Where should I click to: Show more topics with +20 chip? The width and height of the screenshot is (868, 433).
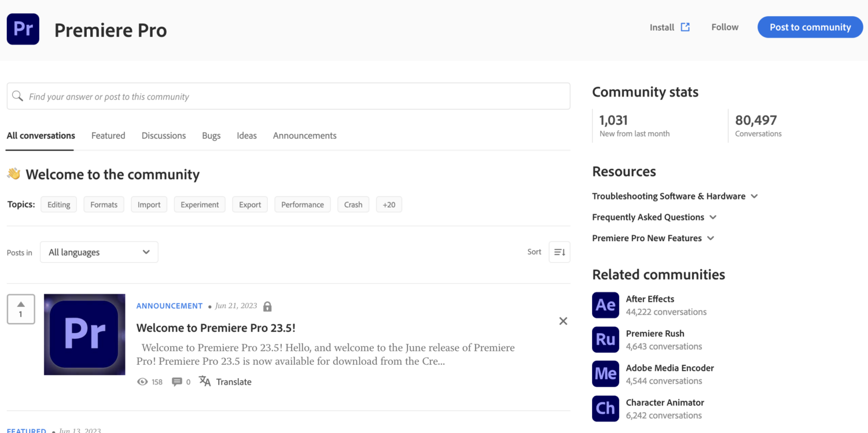[x=389, y=205]
